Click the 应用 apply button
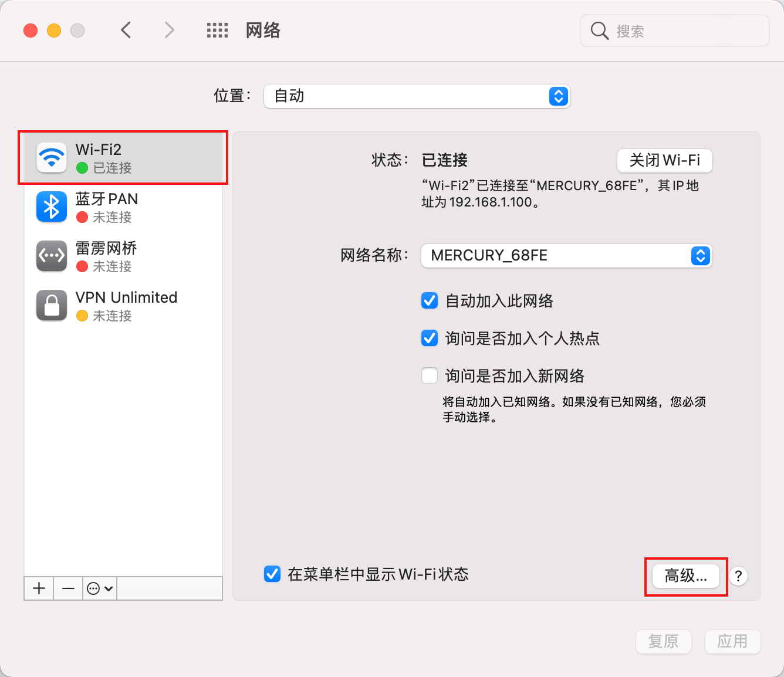The width and height of the screenshot is (784, 677). coord(732,641)
